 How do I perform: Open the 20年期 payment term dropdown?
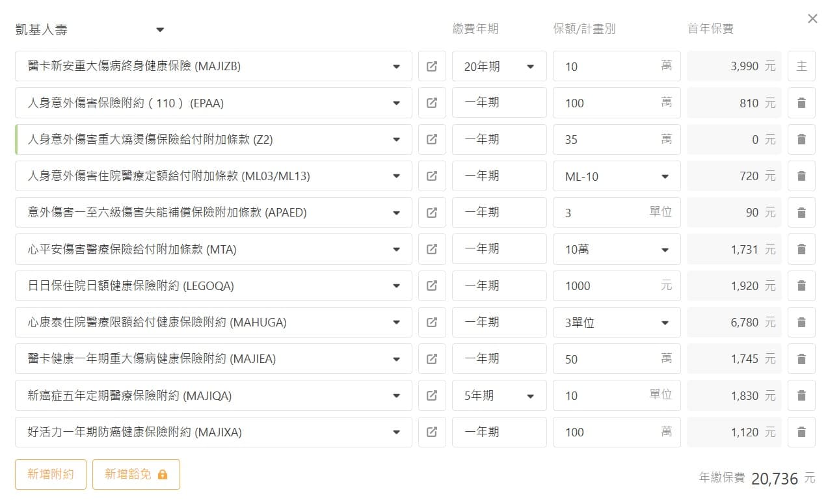point(499,66)
